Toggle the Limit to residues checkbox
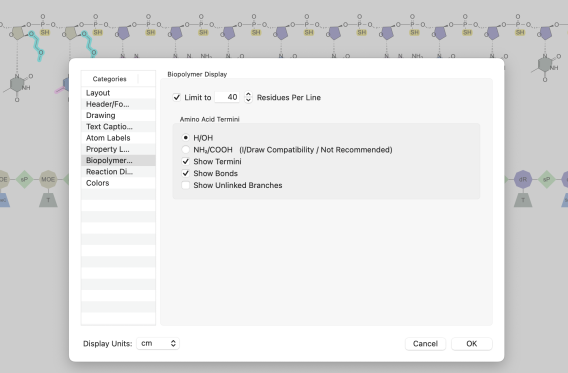Viewport: 568px width, 373px height. 177,97
